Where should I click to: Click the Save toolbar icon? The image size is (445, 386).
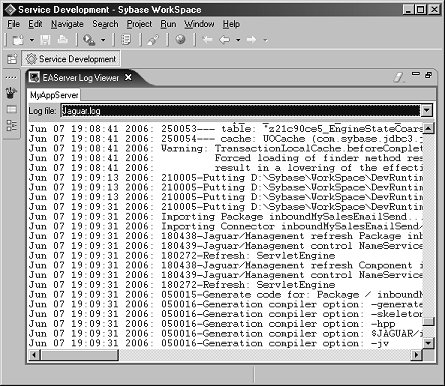tap(45, 40)
